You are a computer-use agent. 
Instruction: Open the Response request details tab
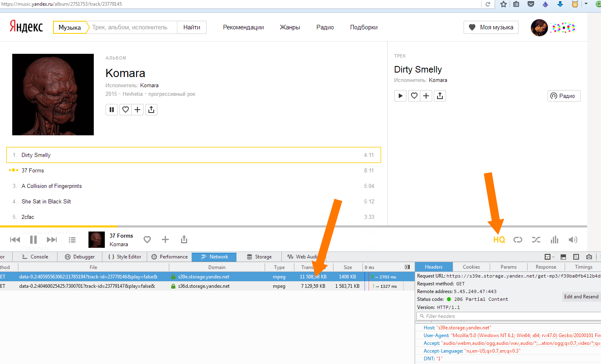click(x=546, y=267)
